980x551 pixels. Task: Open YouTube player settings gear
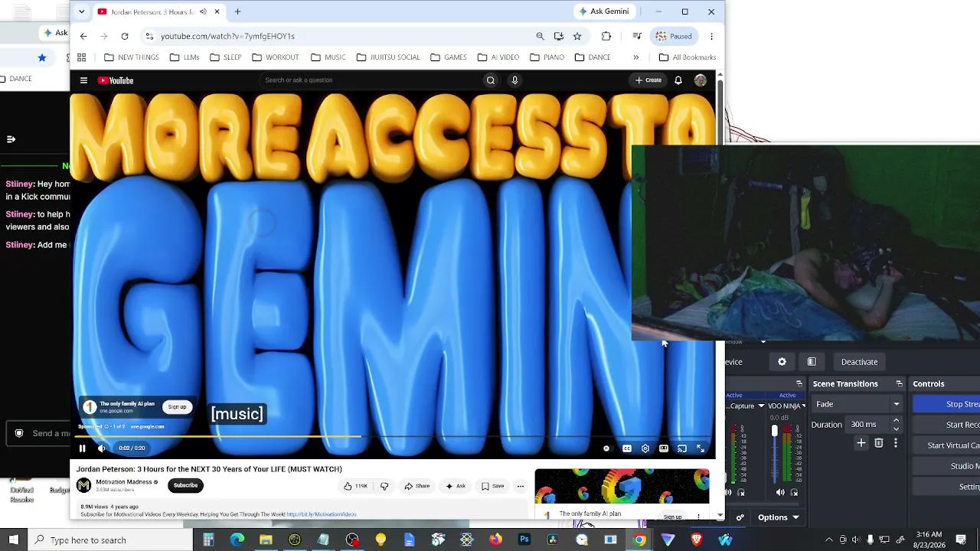pyautogui.click(x=645, y=448)
